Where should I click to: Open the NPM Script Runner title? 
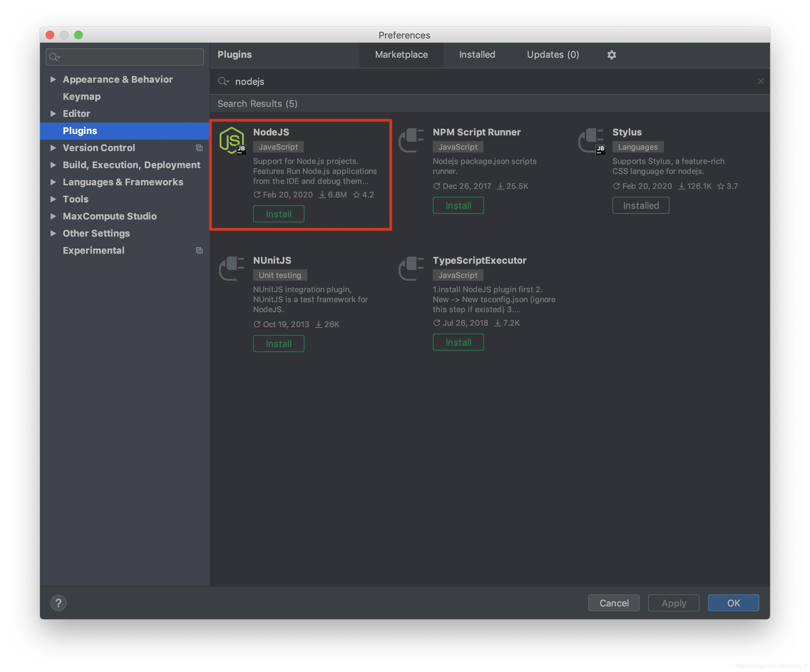(x=476, y=132)
